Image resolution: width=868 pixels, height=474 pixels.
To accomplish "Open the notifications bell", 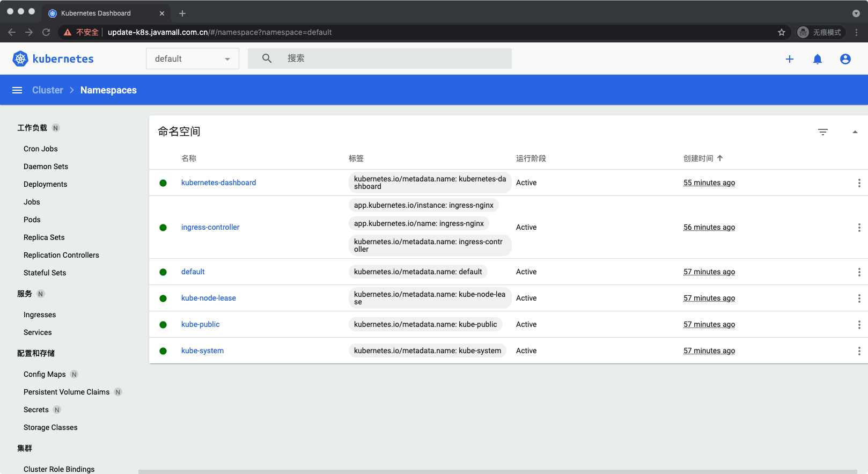I will (x=818, y=59).
